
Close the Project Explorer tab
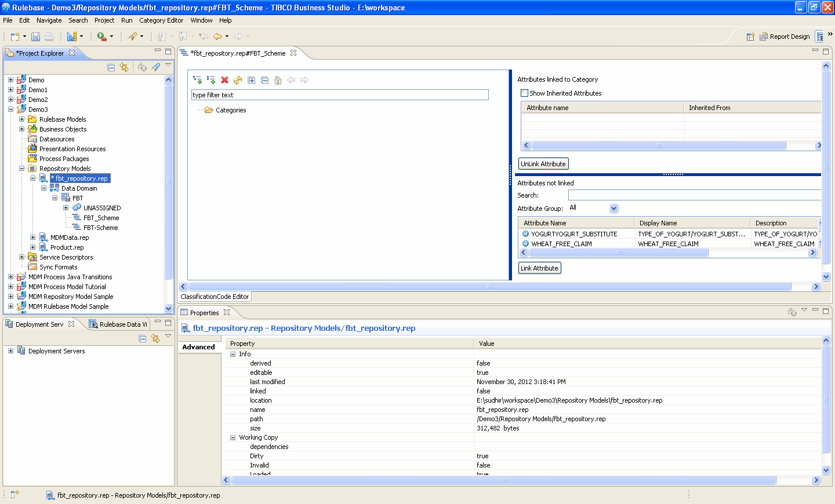pyautogui.click(x=72, y=53)
